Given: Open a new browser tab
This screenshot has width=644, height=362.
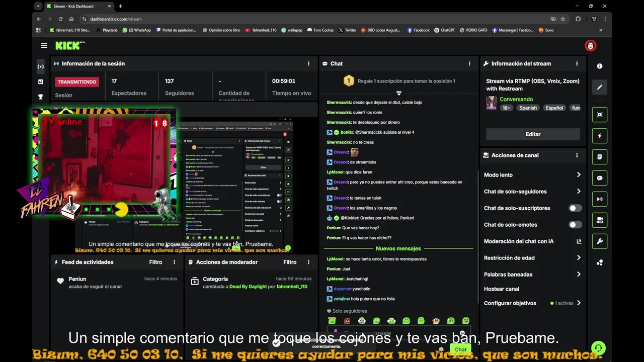Looking at the screenshot, I should pos(120,6).
